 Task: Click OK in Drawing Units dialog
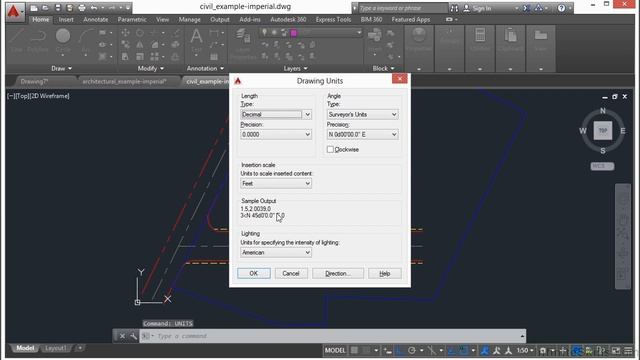(253, 273)
